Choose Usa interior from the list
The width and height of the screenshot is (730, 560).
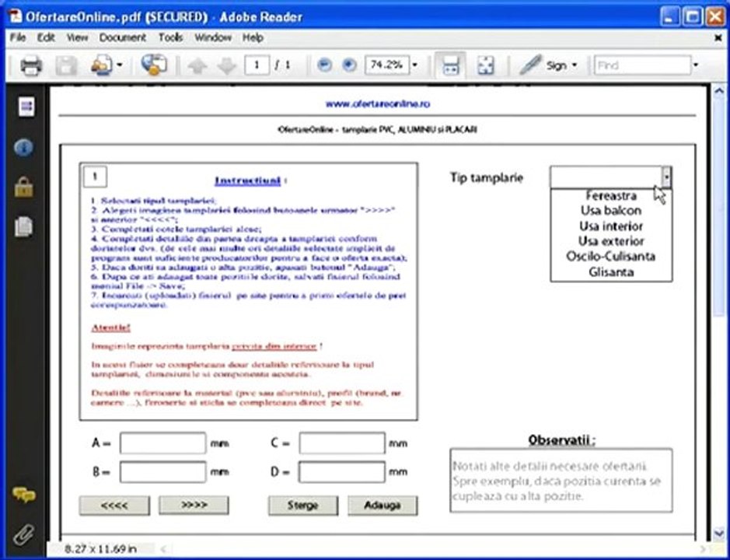tap(611, 226)
